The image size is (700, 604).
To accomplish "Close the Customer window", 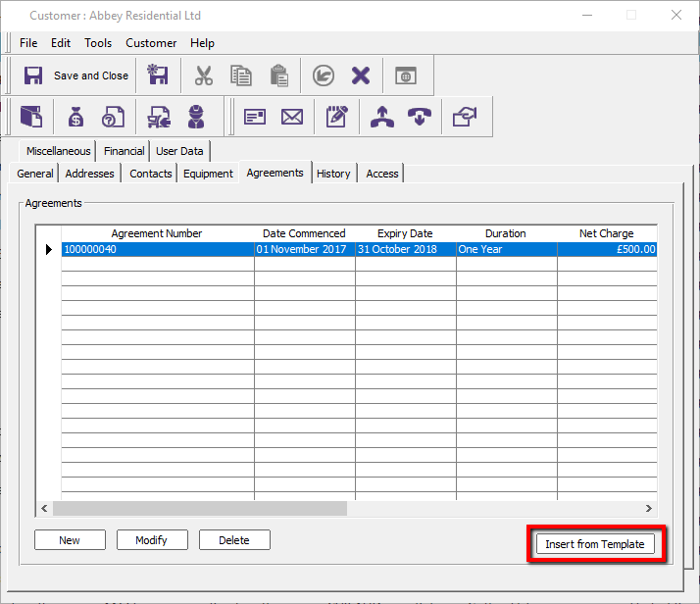I will tap(676, 15).
